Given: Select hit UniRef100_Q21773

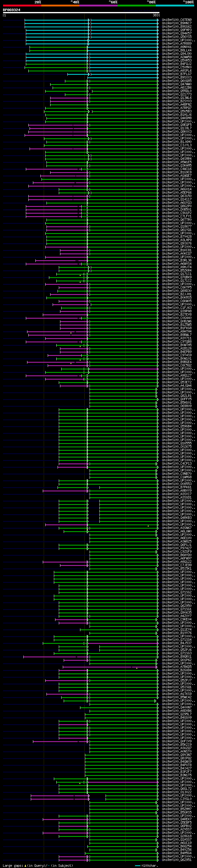Looking at the screenshot, I should [176, 94].
